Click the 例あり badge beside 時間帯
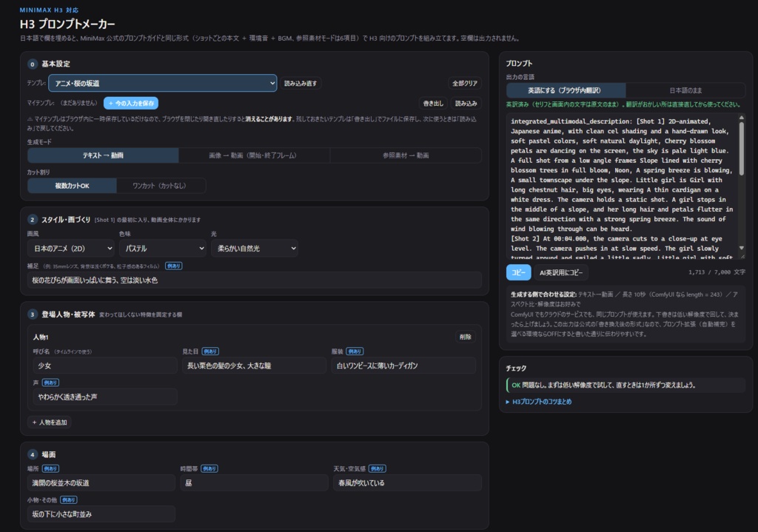The image size is (758, 532). pos(209,468)
